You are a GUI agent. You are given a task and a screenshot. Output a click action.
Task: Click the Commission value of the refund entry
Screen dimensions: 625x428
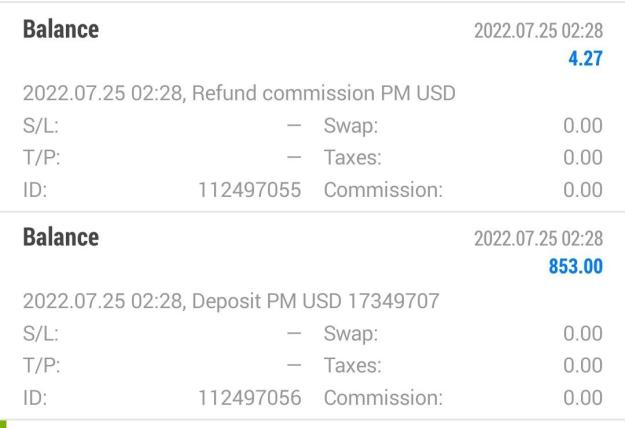pyautogui.click(x=583, y=190)
